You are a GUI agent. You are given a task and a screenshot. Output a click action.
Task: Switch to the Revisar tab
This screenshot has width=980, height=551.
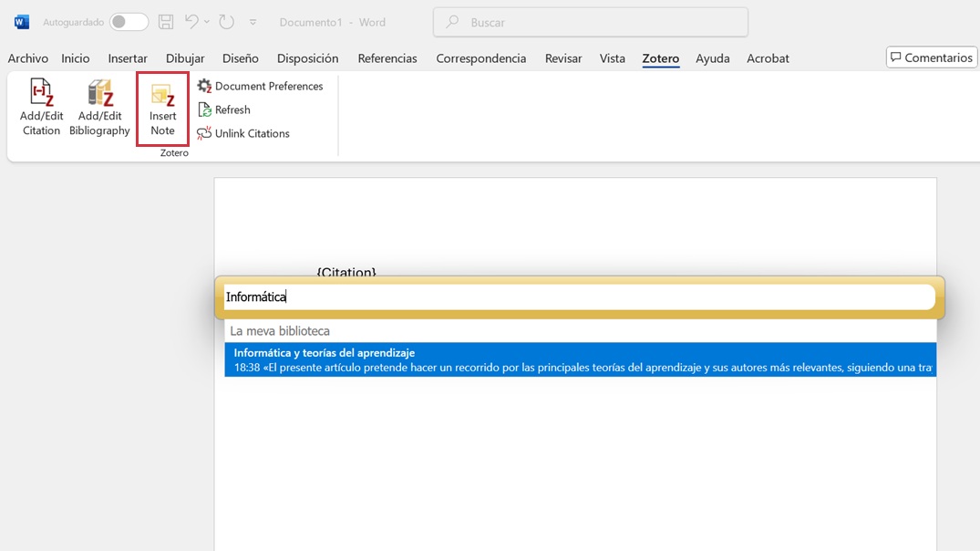(563, 58)
